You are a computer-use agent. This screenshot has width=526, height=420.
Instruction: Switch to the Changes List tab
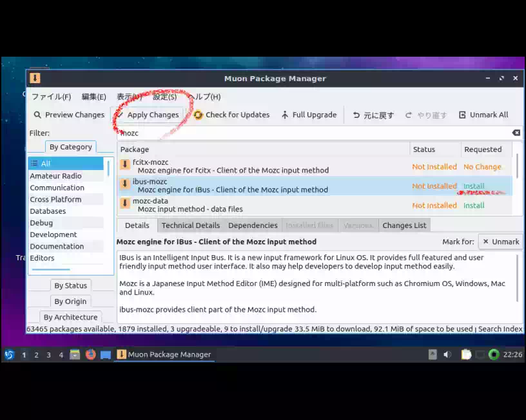[404, 225]
